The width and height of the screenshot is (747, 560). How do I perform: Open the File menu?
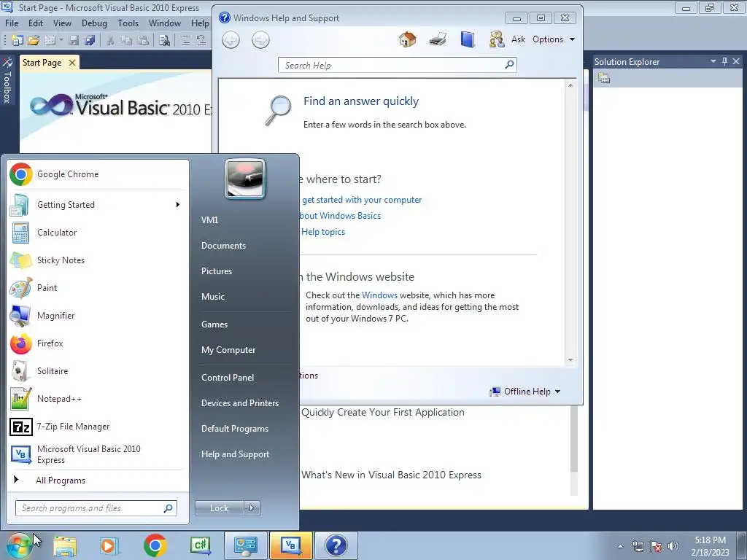[12, 23]
